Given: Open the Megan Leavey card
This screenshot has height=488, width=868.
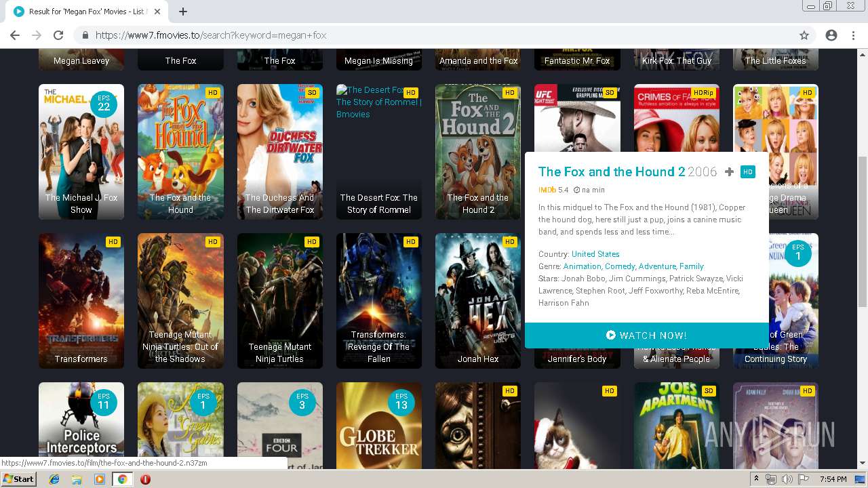Looking at the screenshot, I should (x=81, y=60).
